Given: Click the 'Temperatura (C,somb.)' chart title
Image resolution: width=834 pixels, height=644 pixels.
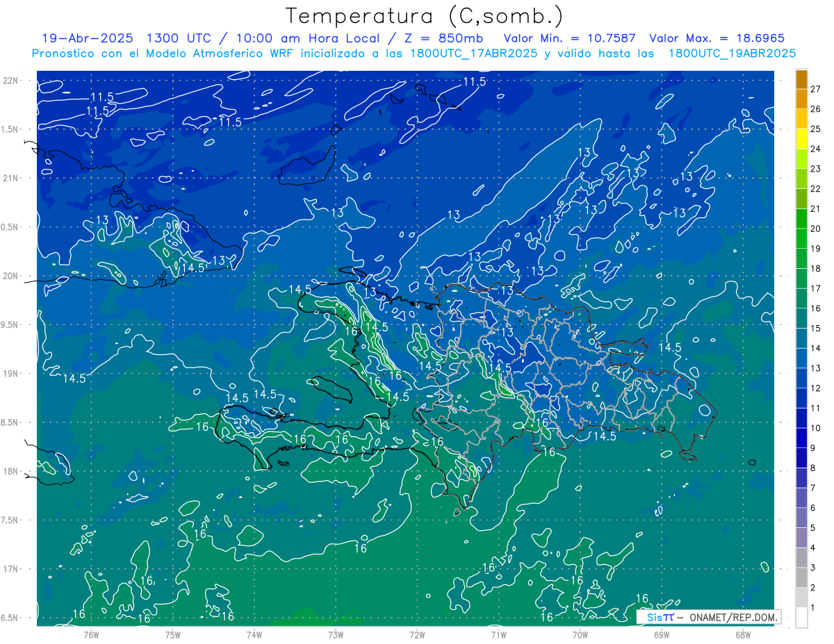Looking at the screenshot, I should 425,17.
